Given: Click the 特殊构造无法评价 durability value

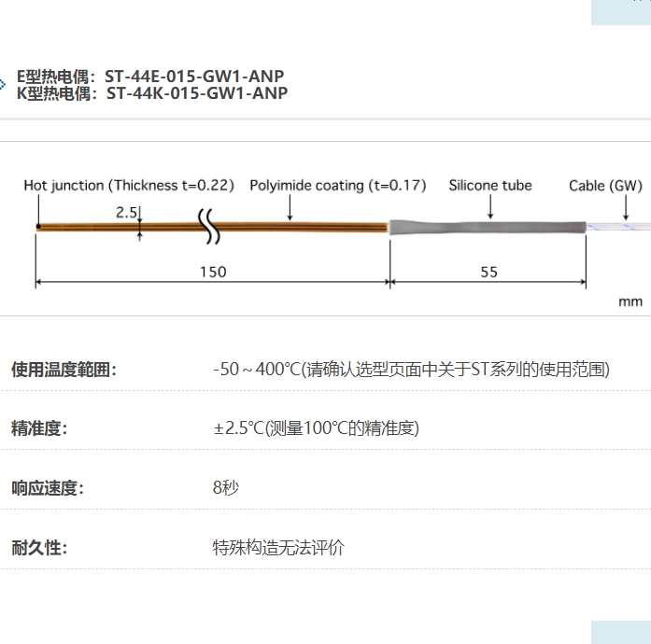Looking at the screenshot, I should tap(278, 548).
